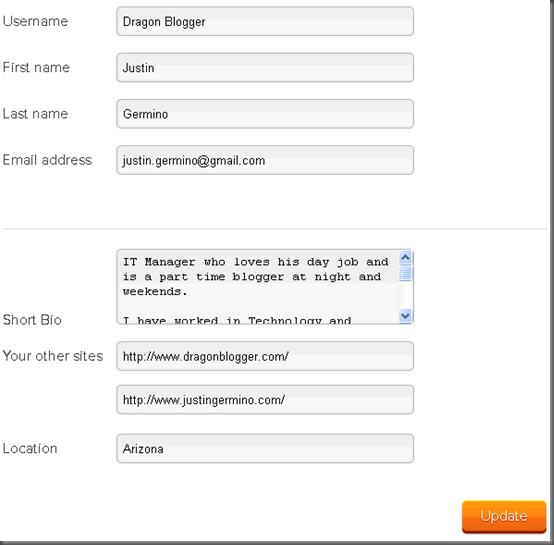Click the Username label

tap(35, 21)
